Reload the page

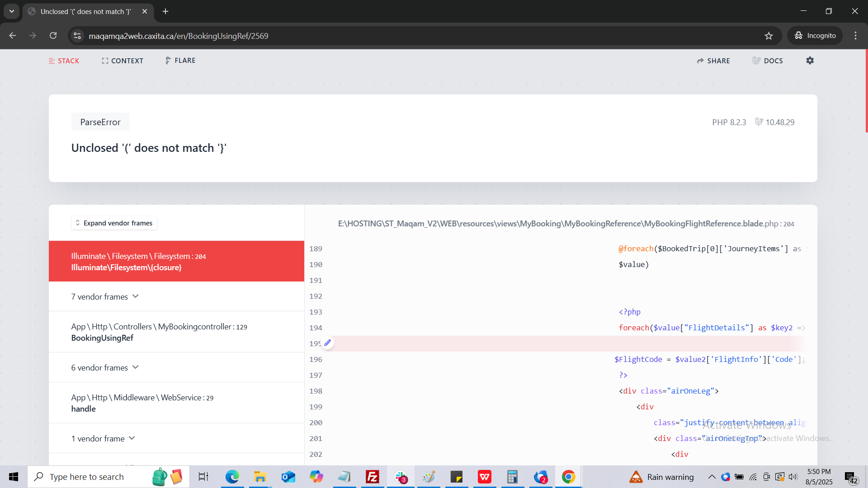tap(53, 36)
